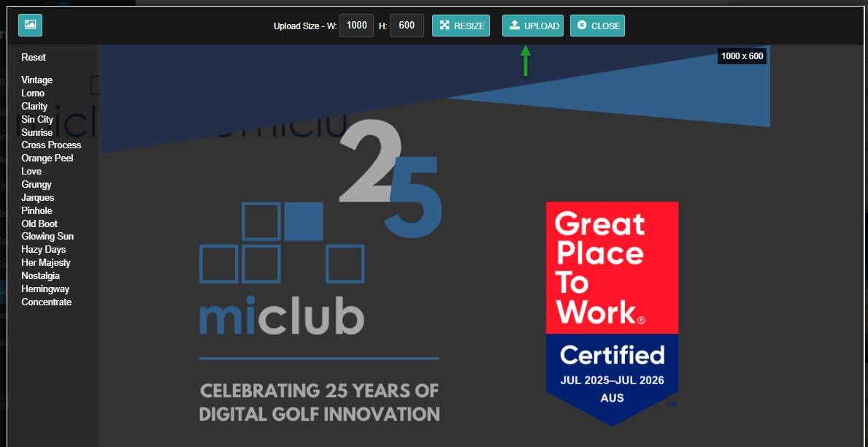Click the miclub 25 years logo
Screen dimensions: 868x447
click(320, 269)
